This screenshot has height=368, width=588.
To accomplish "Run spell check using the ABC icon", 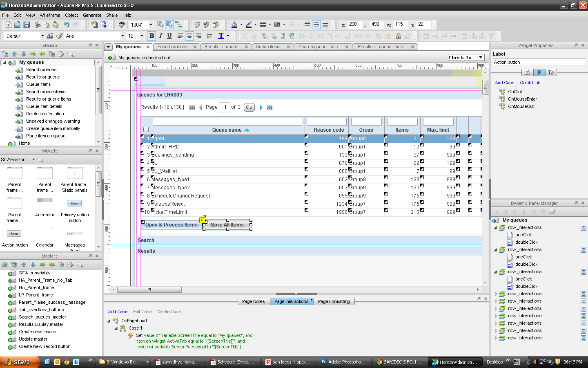I will coord(121,25).
